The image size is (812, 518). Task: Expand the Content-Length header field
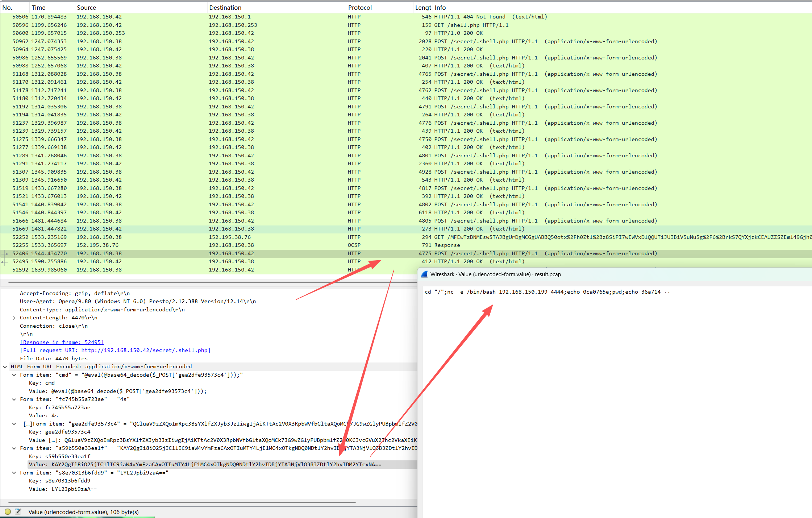[14, 318]
